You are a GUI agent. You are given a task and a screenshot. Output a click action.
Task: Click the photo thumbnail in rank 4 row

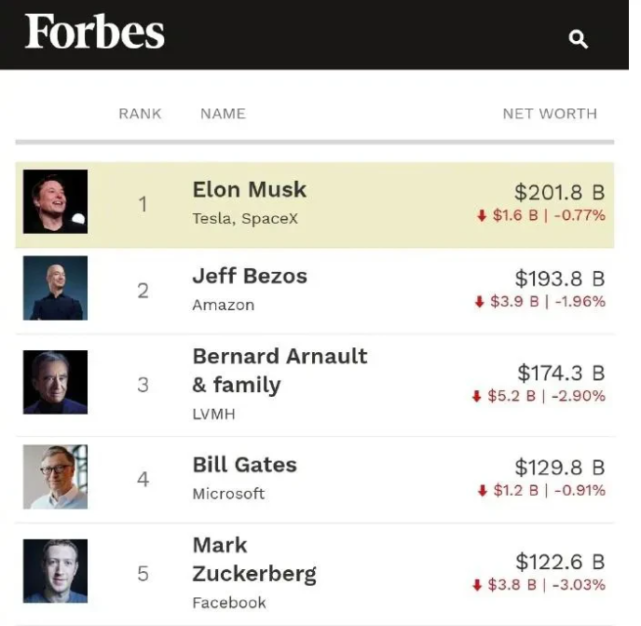(56, 477)
